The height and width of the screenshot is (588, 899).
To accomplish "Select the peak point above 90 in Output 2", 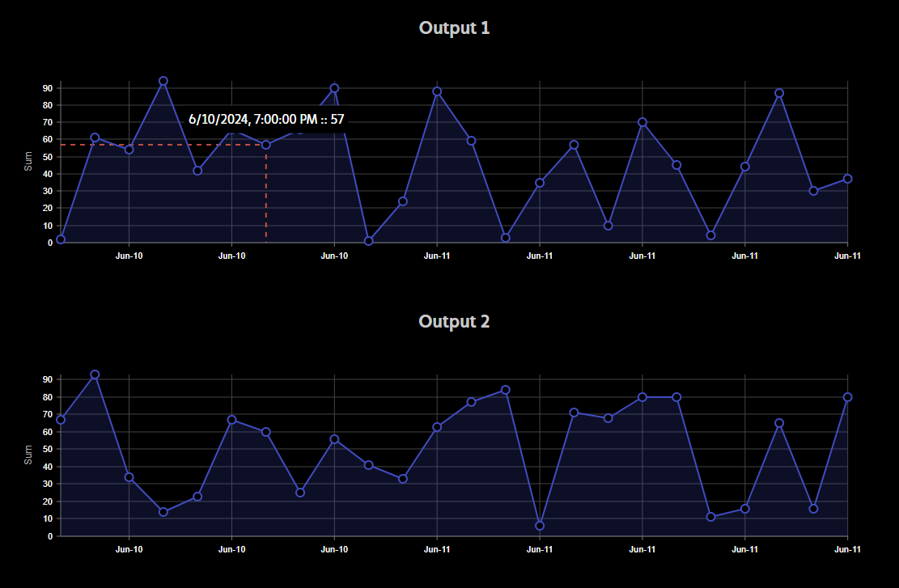I will (x=95, y=373).
